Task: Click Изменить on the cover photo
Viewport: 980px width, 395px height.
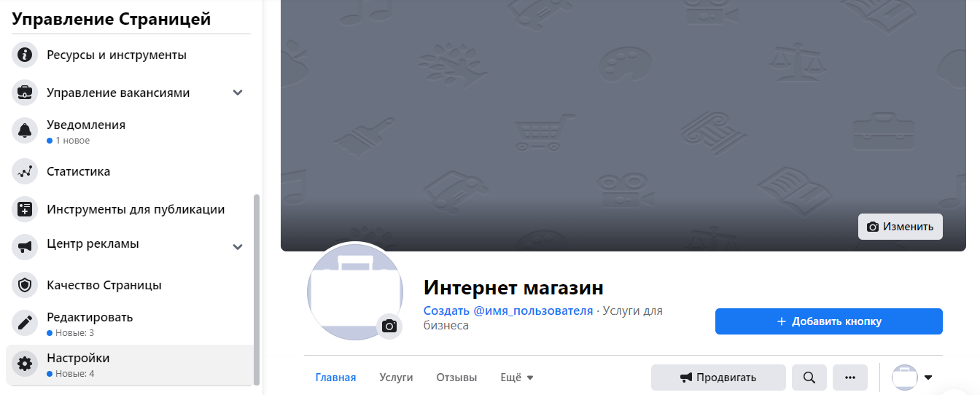Action: click(901, 227)
